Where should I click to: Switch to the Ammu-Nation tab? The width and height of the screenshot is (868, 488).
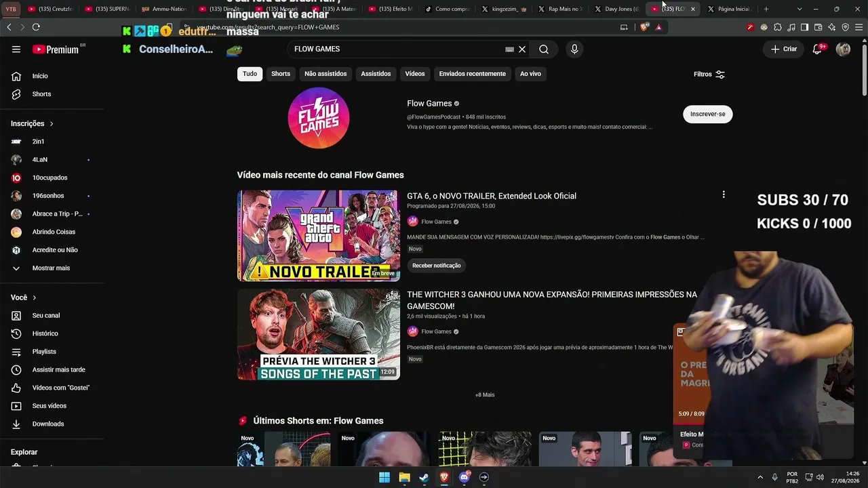(163, 9)
